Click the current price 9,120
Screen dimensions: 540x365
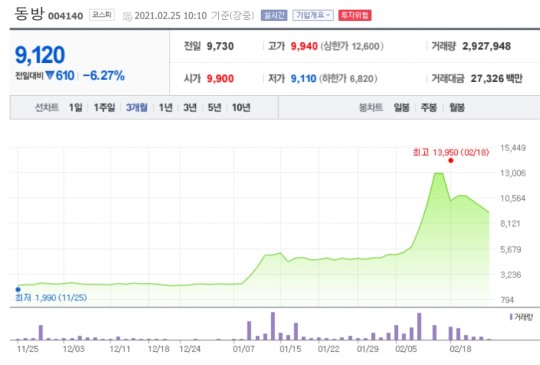pyautogui.click(x=40, y=55)
